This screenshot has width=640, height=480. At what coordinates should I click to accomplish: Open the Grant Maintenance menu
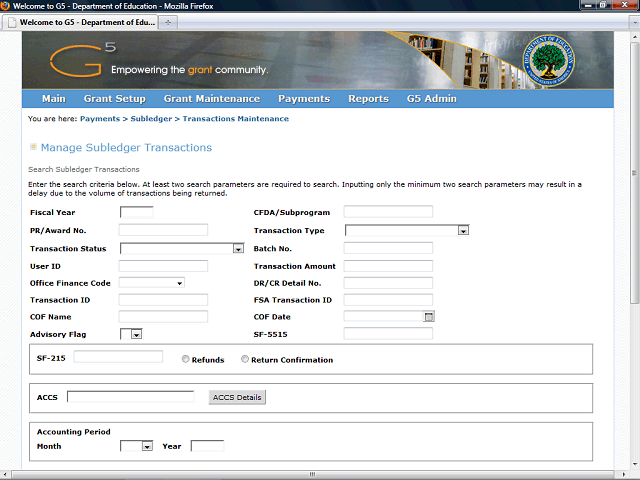coord(211,99)
